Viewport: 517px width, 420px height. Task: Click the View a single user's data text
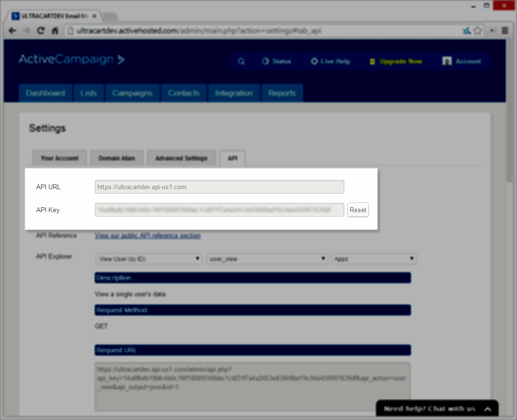click(130, 294)
